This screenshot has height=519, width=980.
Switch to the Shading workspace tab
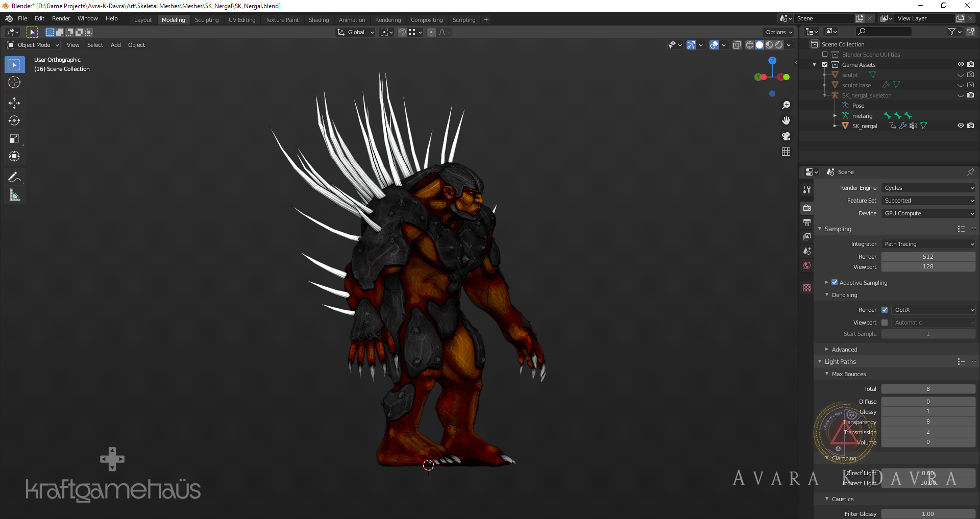[x=318, y=20]
